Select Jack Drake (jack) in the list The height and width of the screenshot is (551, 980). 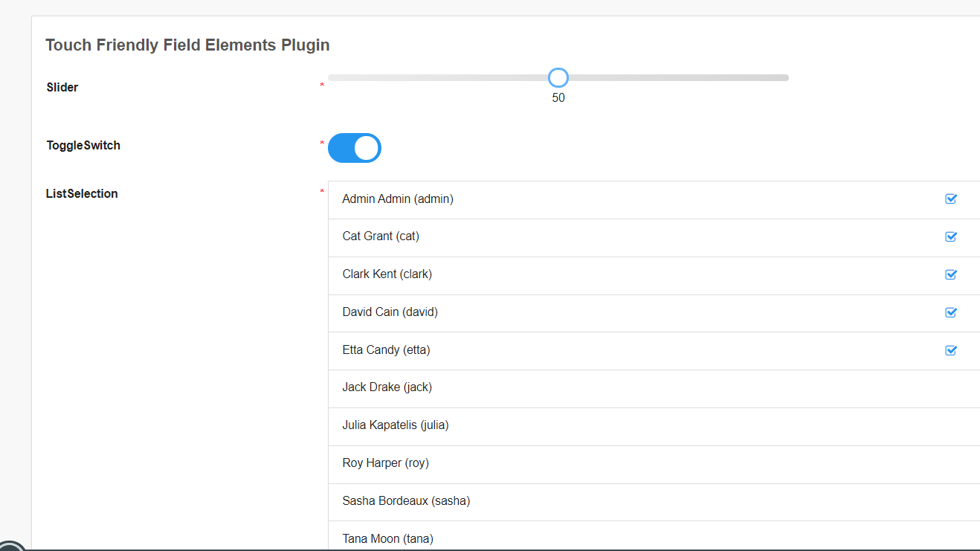click(387, 387)
